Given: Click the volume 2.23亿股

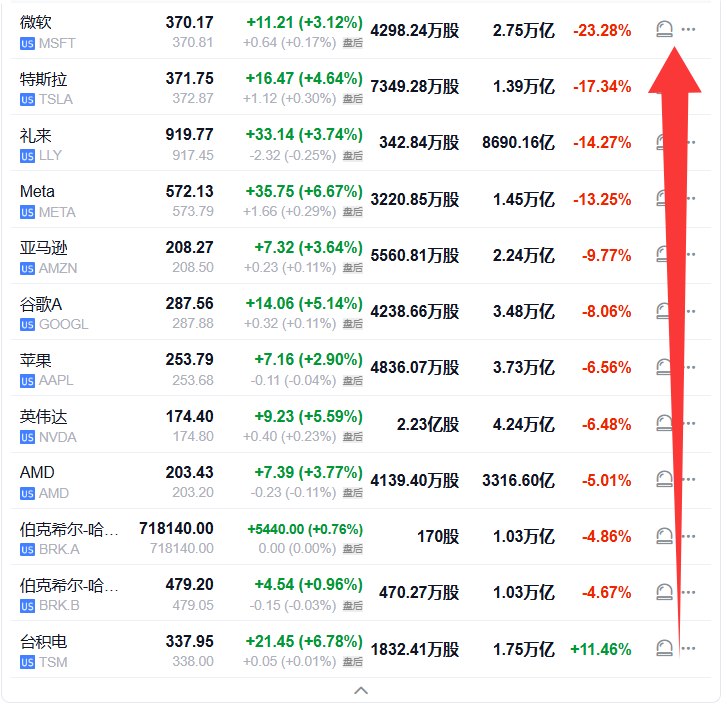Looking at the screenshot, I should [x=427, y=424].
